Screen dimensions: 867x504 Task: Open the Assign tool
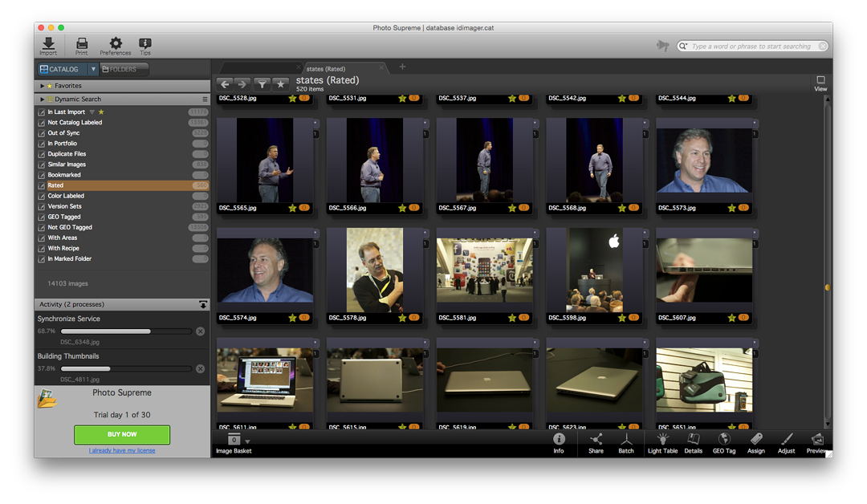tap(756, 443)
